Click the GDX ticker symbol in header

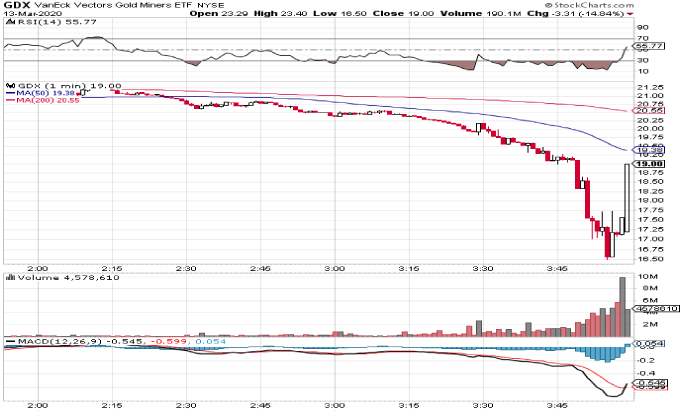pos(14,6)
